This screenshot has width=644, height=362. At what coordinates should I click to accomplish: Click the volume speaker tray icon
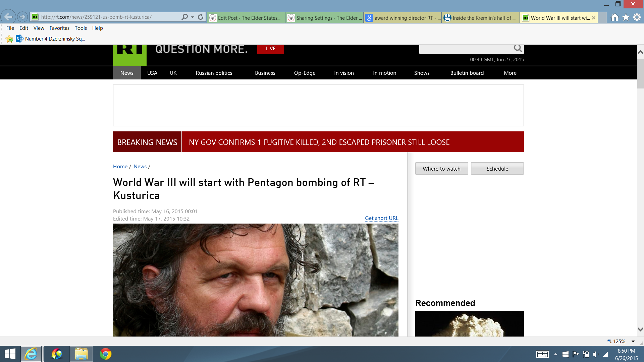[x=596, y=354]
